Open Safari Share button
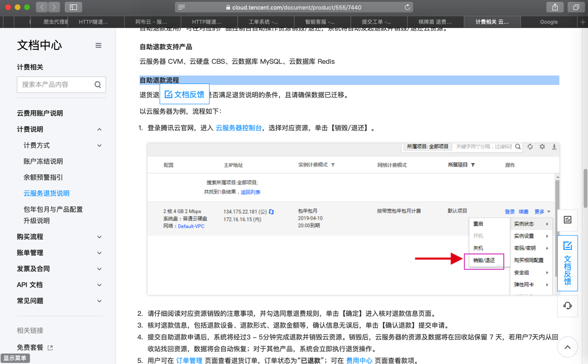Screen dimensions: 588x364 [x=555, y=7]
